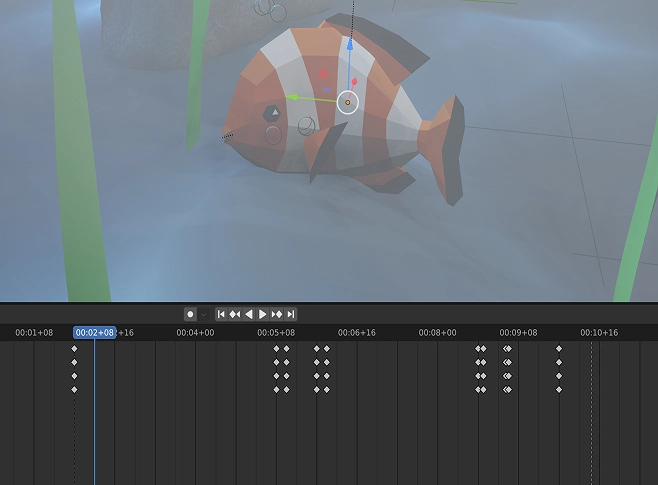The height and width of the screenshot is (485, 658).
Task: Click the 00:01+08 timeline label
Action: tap(34, 333)
